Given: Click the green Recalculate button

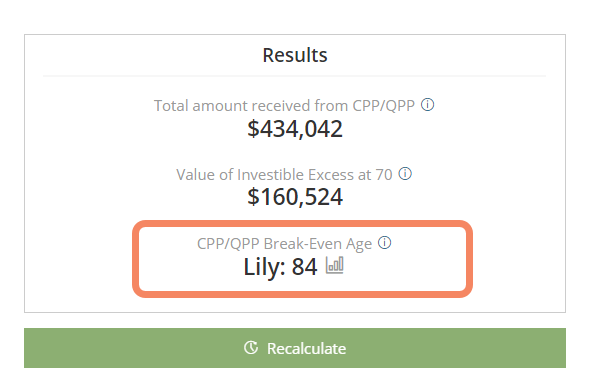Looking at the screenshot, I should [x=295, y=348].
